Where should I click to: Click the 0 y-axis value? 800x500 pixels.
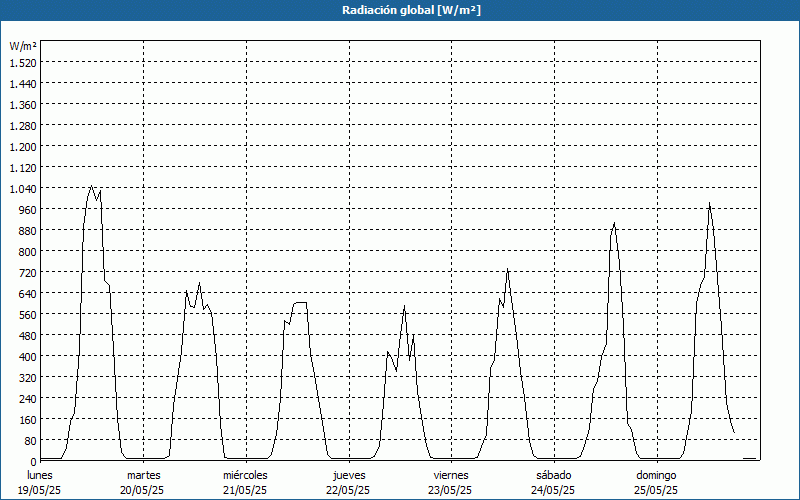[34, 462]
